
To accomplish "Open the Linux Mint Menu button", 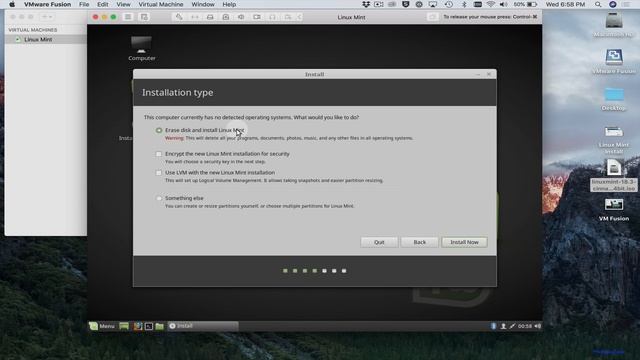I will [102, 326].
